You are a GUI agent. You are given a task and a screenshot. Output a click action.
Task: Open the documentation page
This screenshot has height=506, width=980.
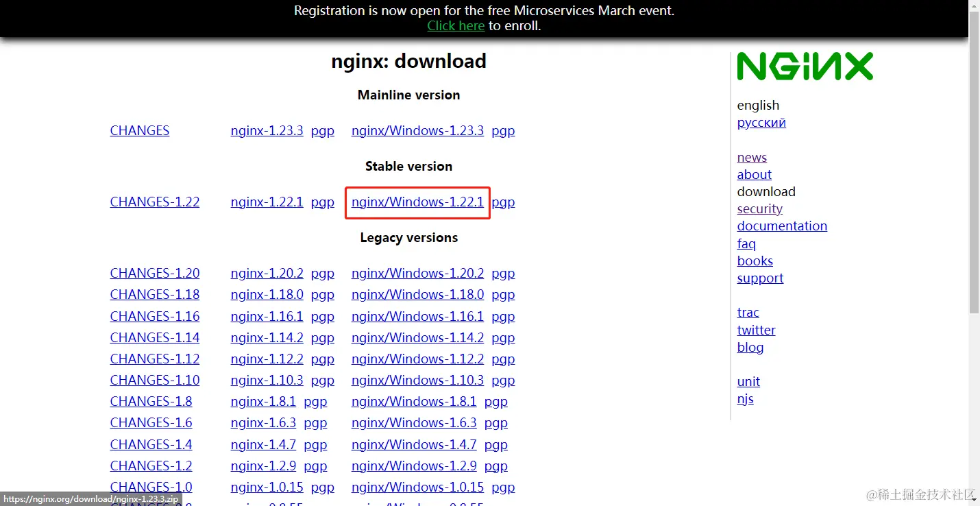pos(782,226)
